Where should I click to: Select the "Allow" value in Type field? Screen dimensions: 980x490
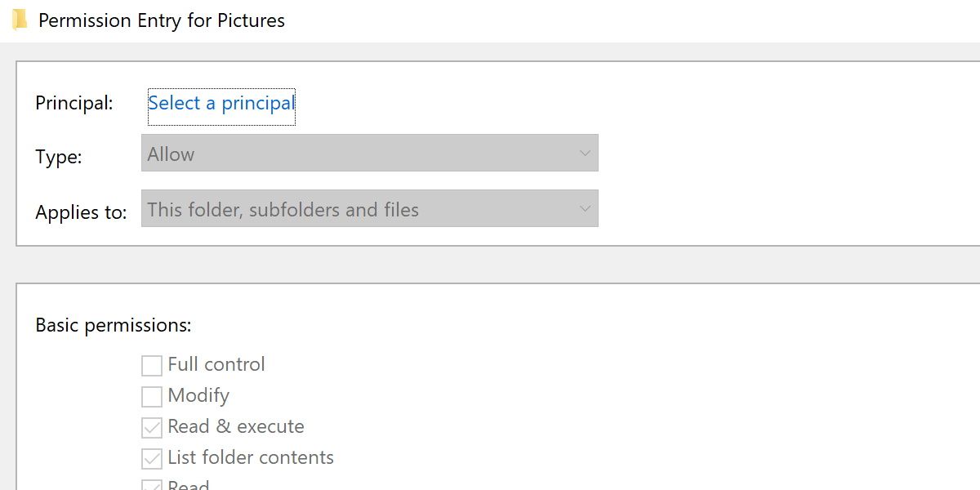tap(171, 153)
